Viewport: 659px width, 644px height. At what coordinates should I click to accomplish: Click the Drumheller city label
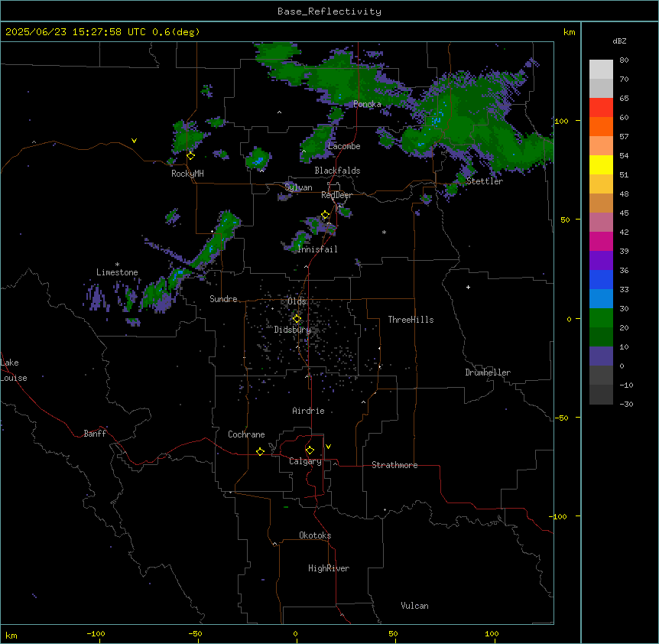tap(488, 372)
